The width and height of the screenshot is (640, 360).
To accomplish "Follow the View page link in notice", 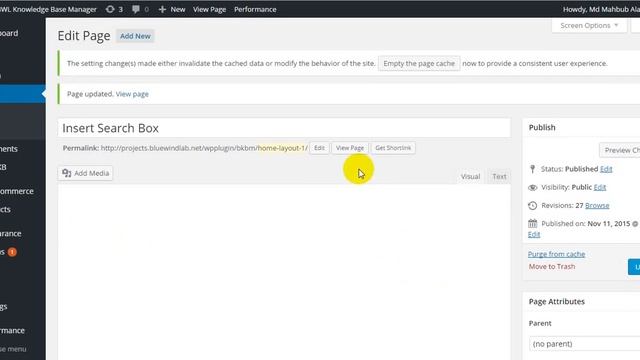I will tap(132, 94).
